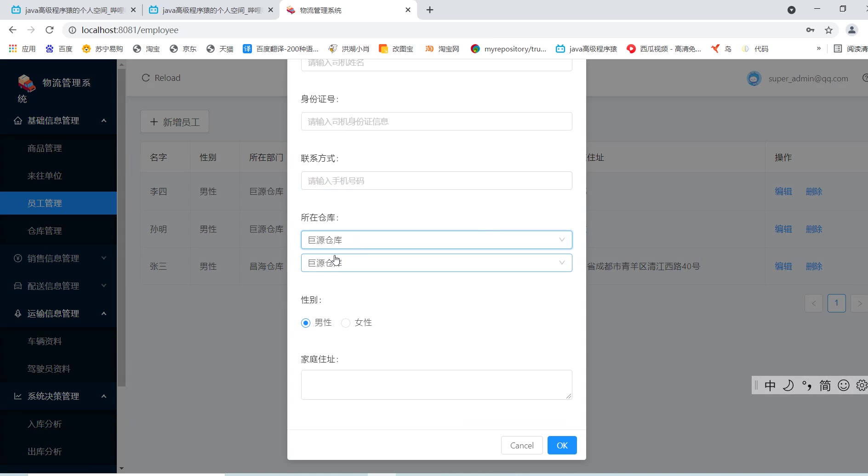Open the 苏宁易购 bookmark
868x476 pixels.
coord(102,49)
